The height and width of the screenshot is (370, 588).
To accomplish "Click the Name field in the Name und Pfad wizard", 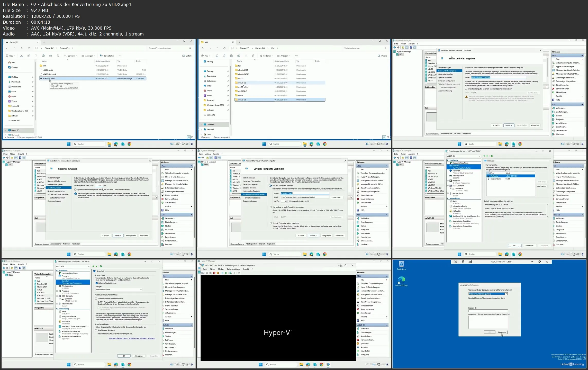I will click(498, 77).
